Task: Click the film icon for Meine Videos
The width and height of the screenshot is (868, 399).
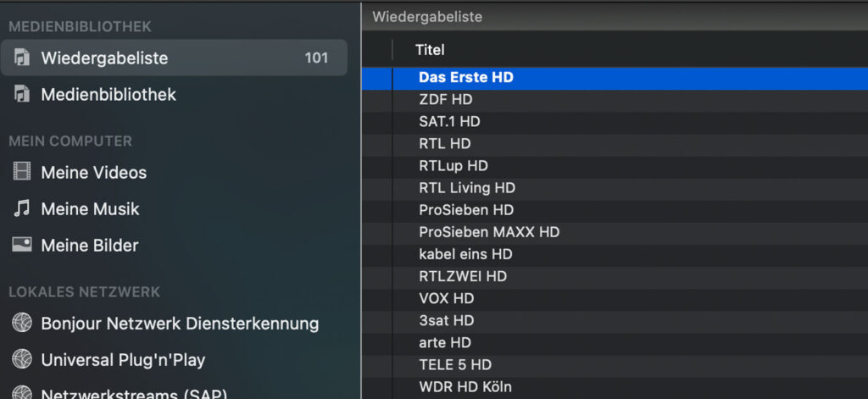Action: click(22, 173)
